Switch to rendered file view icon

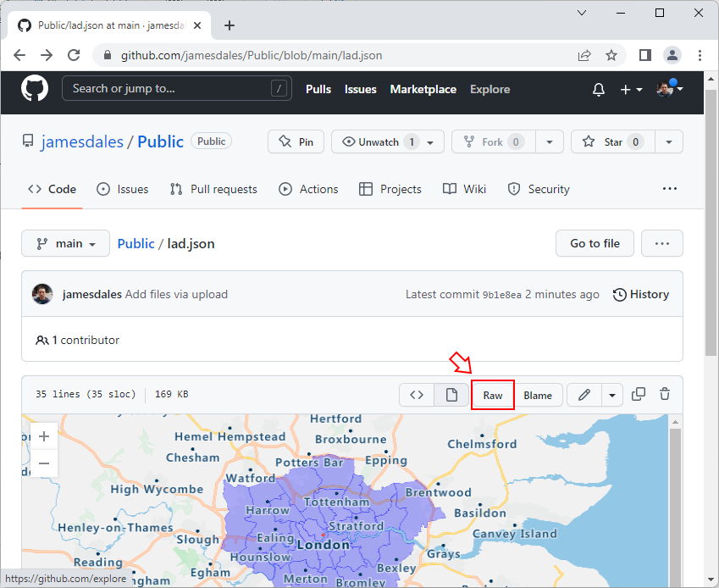pyautogui.click(x=451, y=395)
